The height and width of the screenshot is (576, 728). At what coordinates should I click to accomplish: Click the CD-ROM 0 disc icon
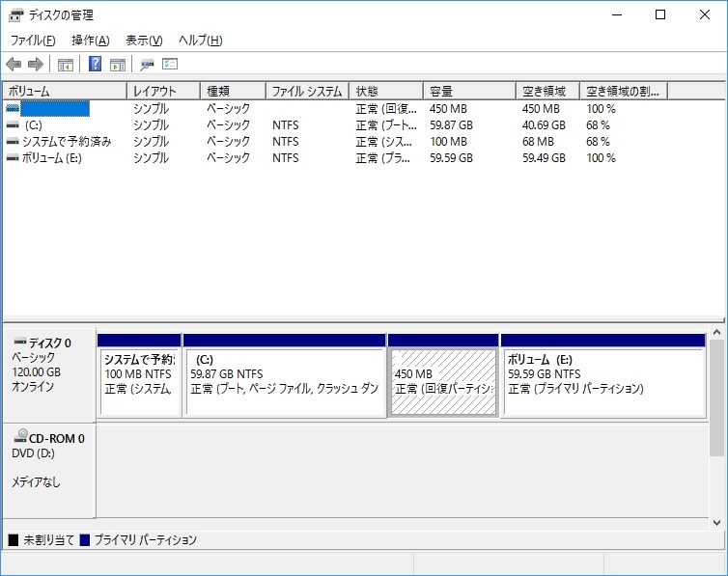[21, 435]
